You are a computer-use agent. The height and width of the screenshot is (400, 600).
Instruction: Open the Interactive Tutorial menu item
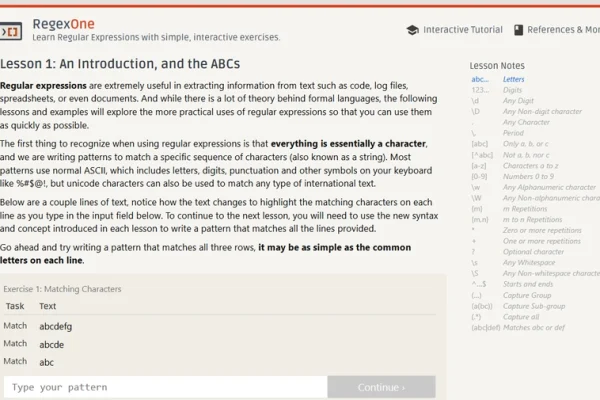462,30
